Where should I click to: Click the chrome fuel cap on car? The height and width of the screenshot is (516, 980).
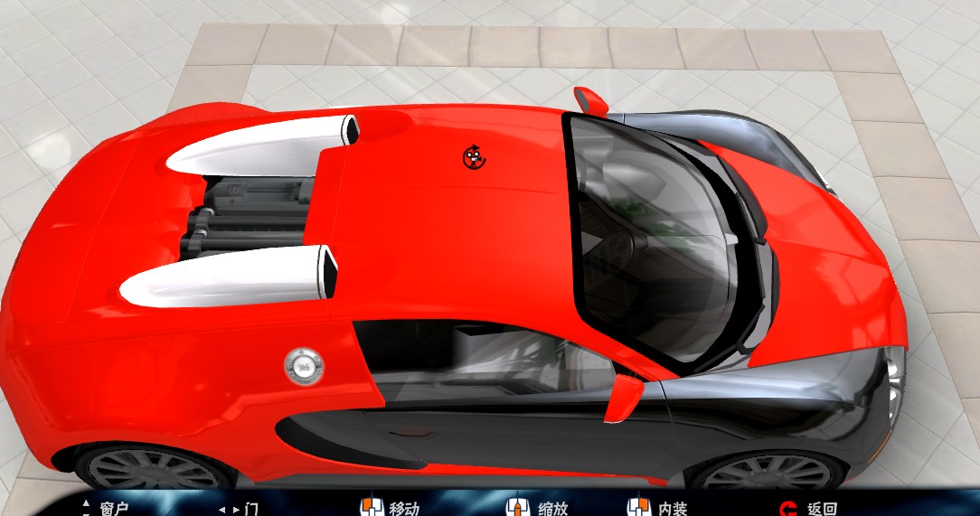coord(304,364)
